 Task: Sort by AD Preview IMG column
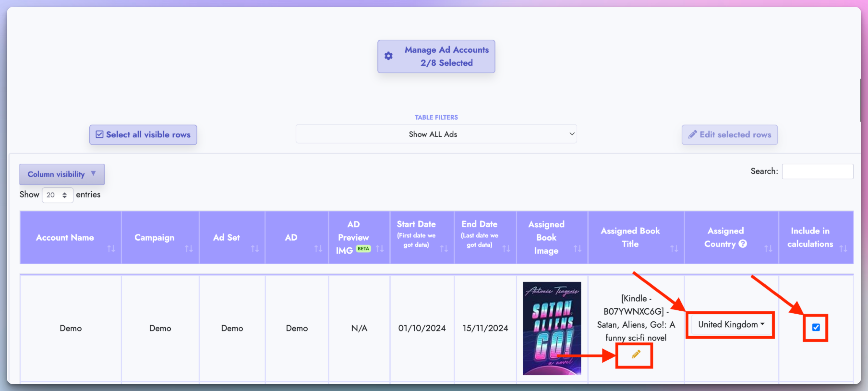pyautogui.click(x=359, y=237)
